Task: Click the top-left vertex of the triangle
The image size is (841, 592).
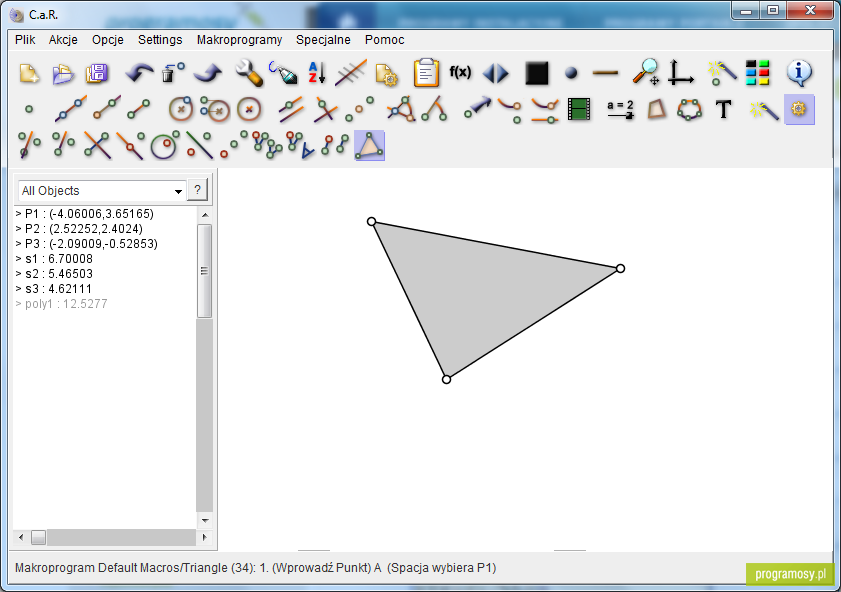Action: (x=371, y=221)
